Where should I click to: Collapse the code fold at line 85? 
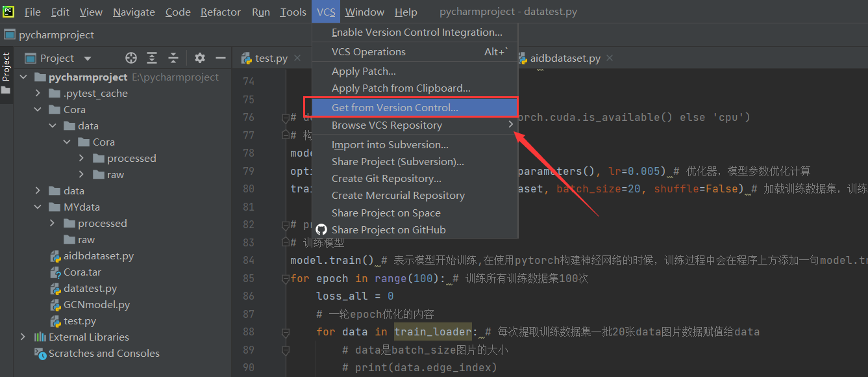point(286,278)
